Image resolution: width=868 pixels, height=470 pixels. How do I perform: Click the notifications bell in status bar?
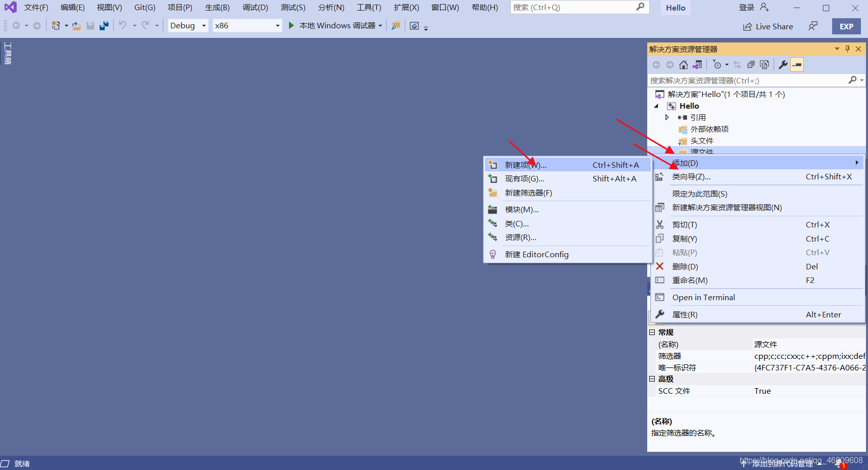[x=839, y=463]
